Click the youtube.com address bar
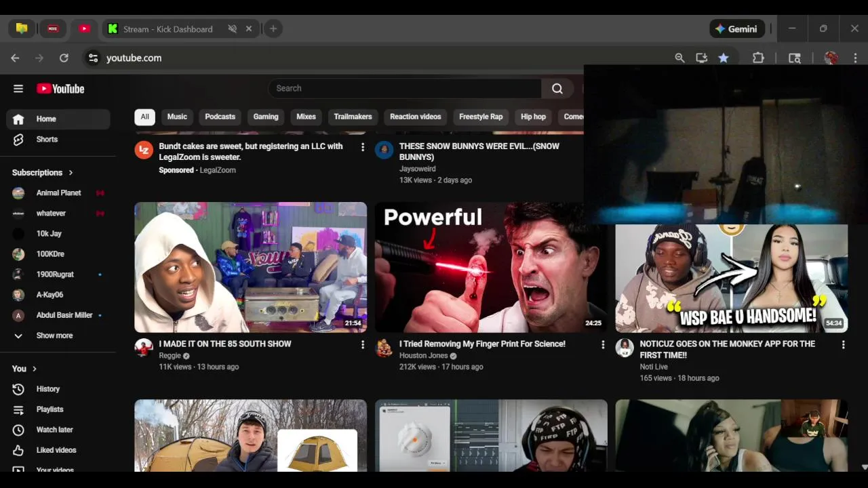 click(x=380, y=58)
